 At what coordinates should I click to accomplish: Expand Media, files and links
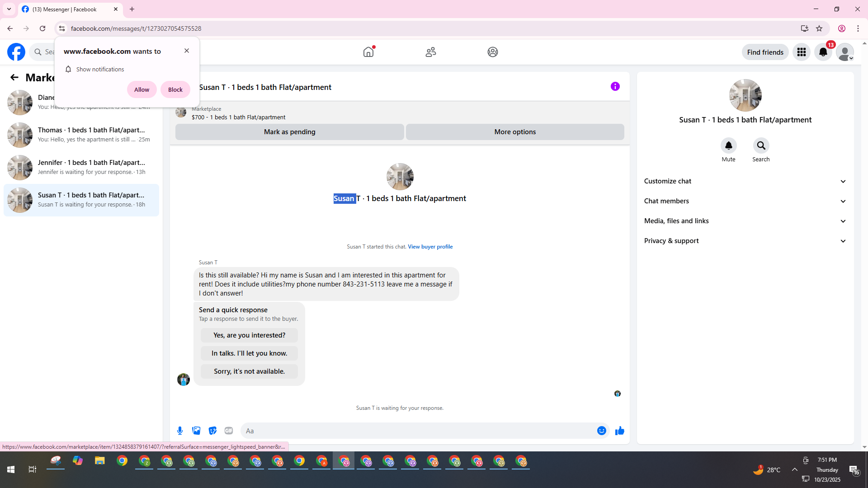pos(745,221)
